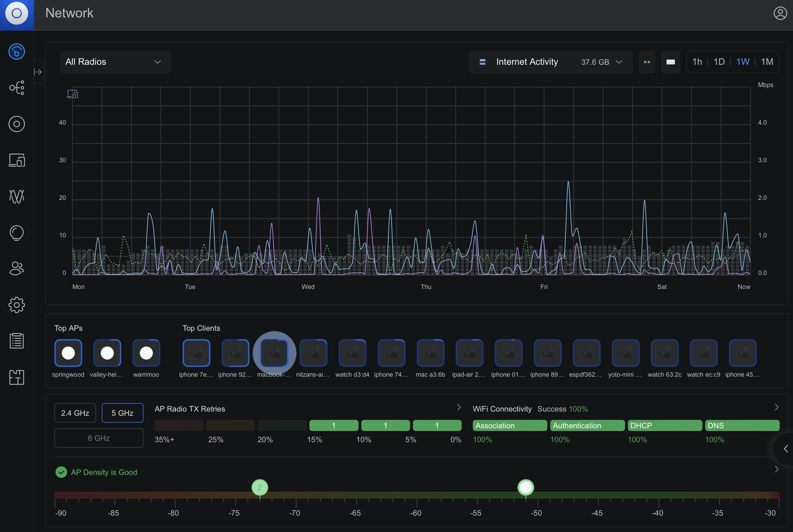Open the All Radios dropdown
This screenshot has width=793, height=532.
(x=115, y=62)
